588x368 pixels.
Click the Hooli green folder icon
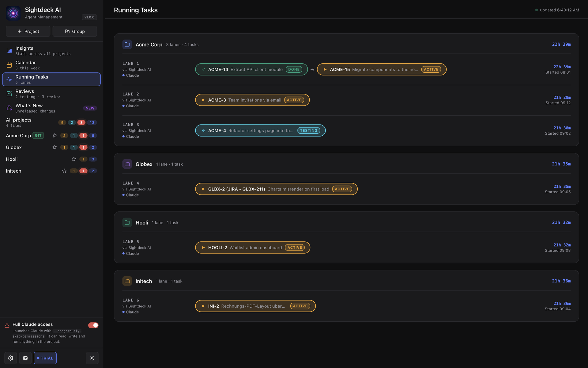[127, 223]
